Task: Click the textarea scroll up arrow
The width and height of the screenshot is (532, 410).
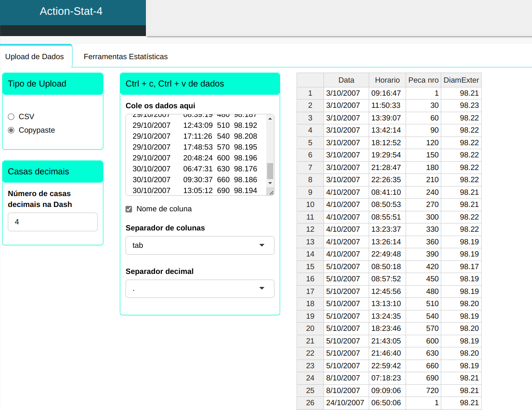Action: pyautogui.click(x=270, y=119)
